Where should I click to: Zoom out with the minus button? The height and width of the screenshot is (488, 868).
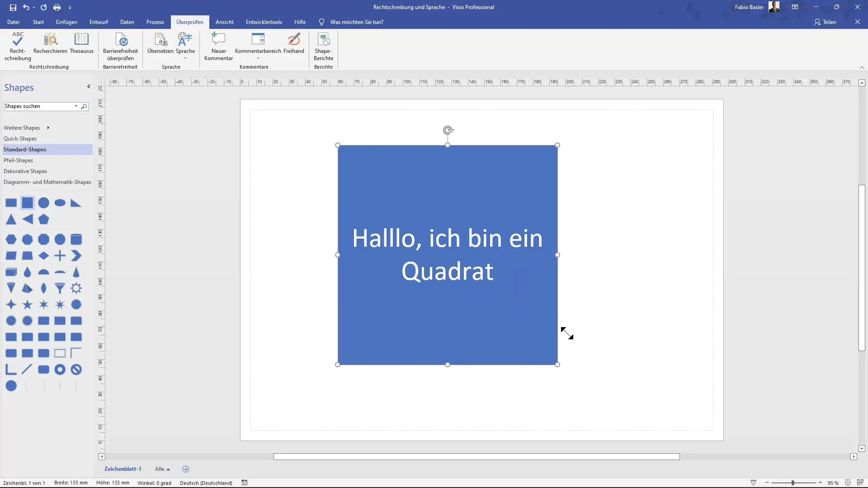tap(767, 483)
